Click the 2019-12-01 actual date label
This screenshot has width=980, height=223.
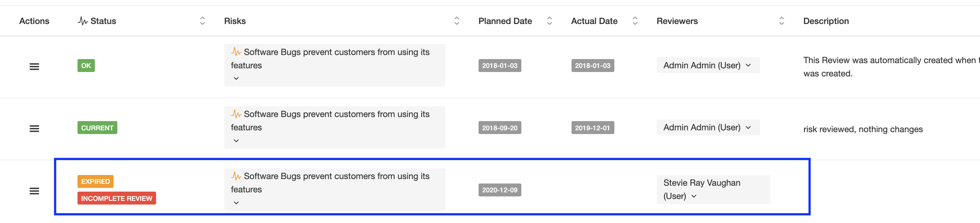(592, 128)
